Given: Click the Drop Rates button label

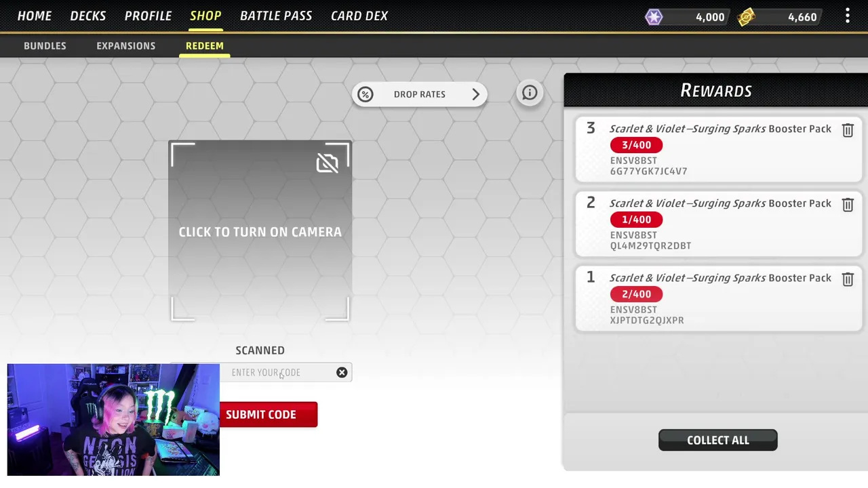Looking at the screenshot, I should (419, 94).
